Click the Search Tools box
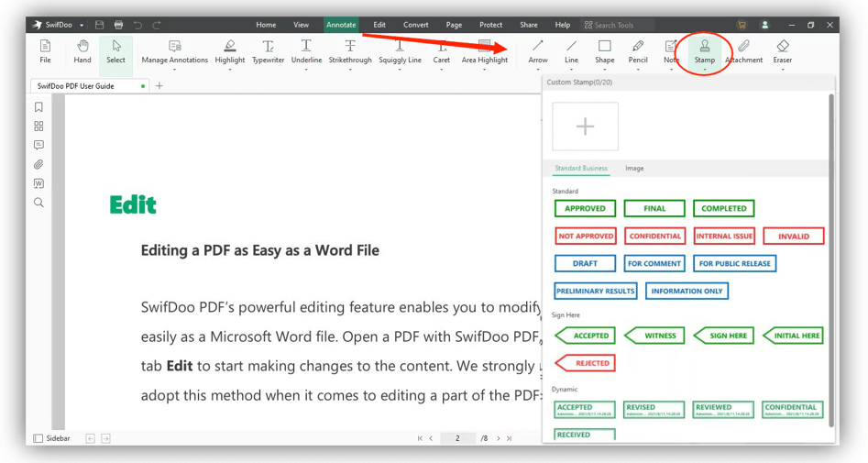The image size is (868, 463). click(x=617, y=25)
